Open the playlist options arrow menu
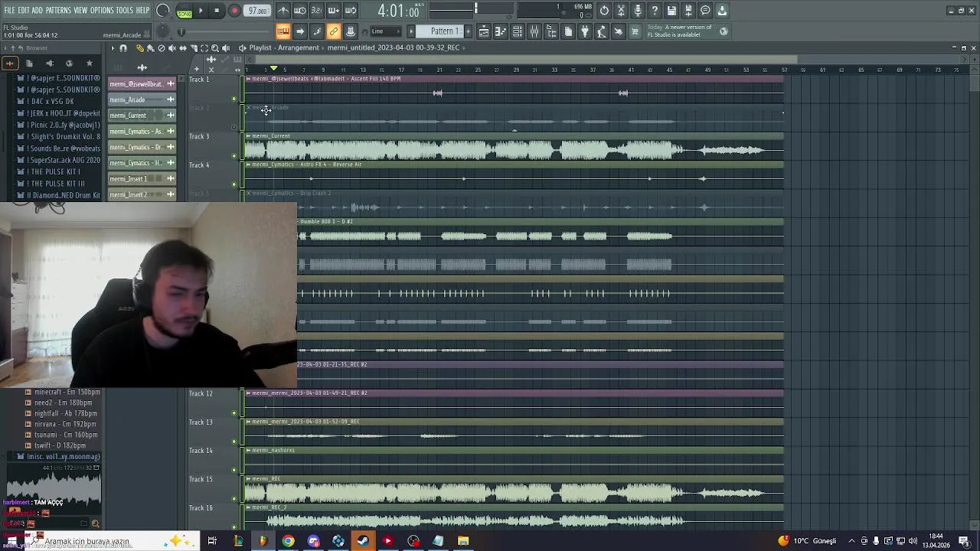Viewport: 980px width, 551px height. pyautogui.click(x=113, y=48)
